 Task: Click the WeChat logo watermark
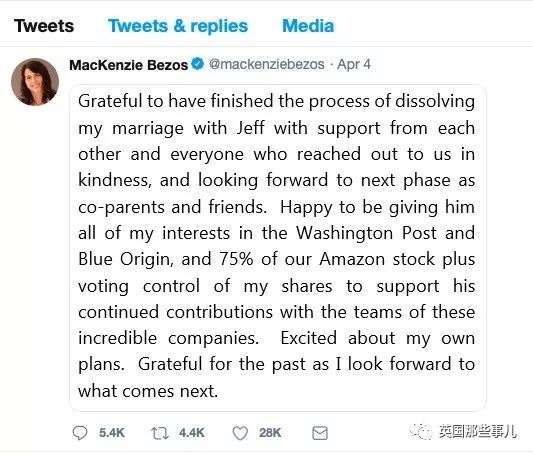(x=422, y=432)
